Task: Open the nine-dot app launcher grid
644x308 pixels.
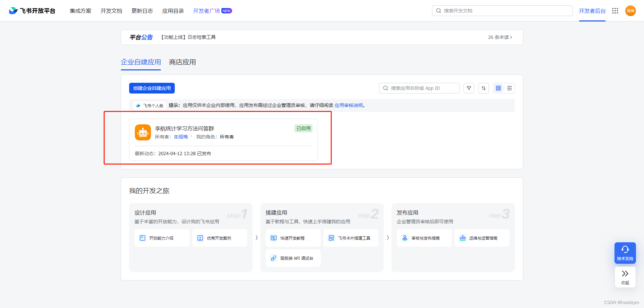Action: pyautogui.click(x=615, y=11)
